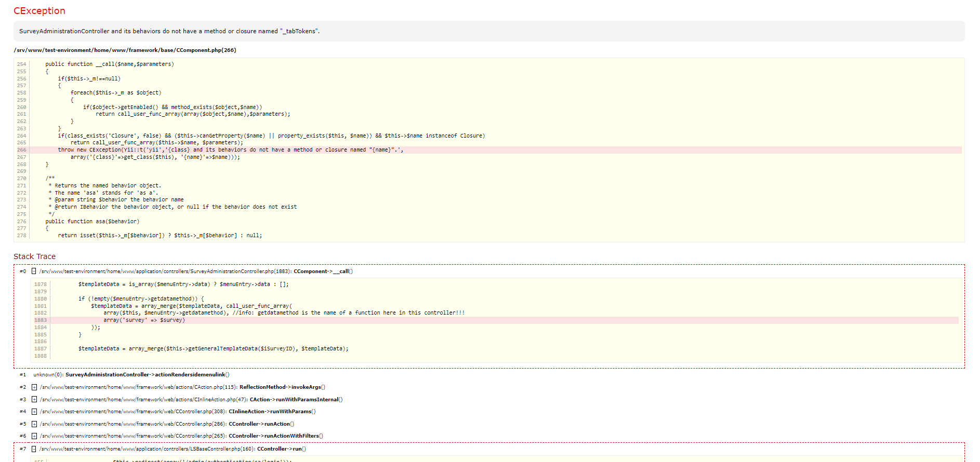Collapse stack trace entry #0 minus icon
The width and height of the screenshot is (980, 462).
coord(34,271)
